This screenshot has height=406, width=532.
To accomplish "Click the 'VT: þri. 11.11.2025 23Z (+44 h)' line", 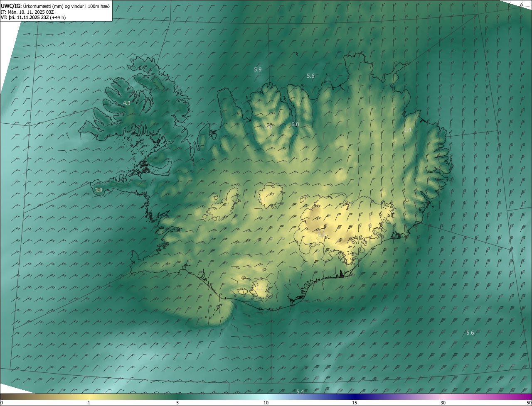I will (x=33, y=17).
